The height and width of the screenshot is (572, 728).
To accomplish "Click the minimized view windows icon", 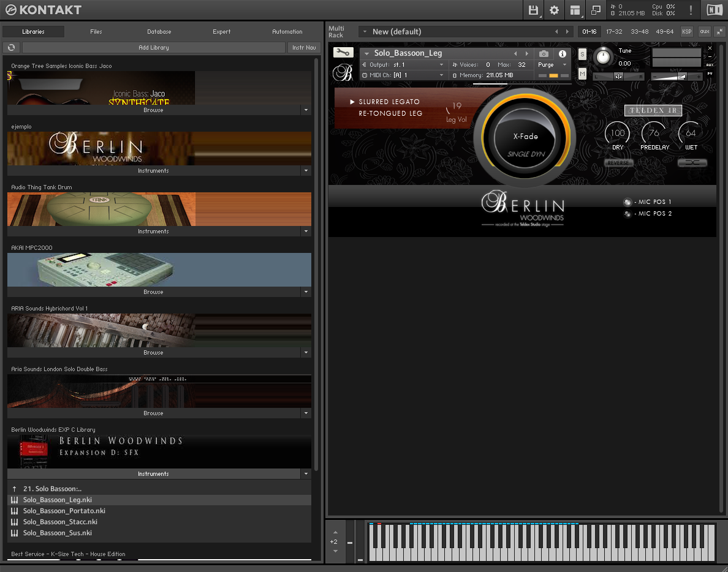I will pyautogui.click(x=596, y=10).
